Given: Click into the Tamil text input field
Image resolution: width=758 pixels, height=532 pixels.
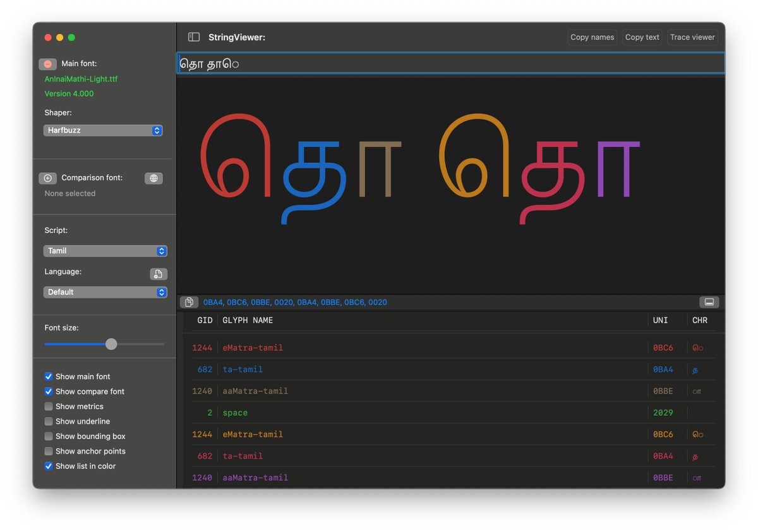Looking at the screenshot, I should (x=451, y=64).
